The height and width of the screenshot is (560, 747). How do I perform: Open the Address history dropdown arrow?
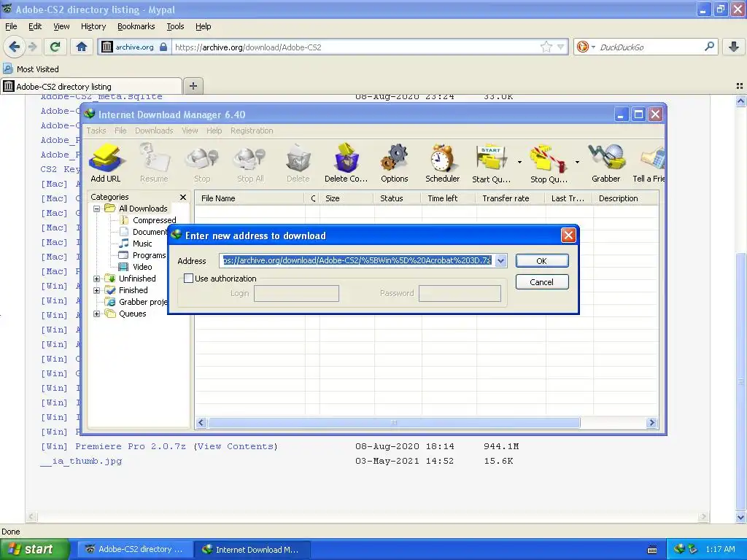500,260
